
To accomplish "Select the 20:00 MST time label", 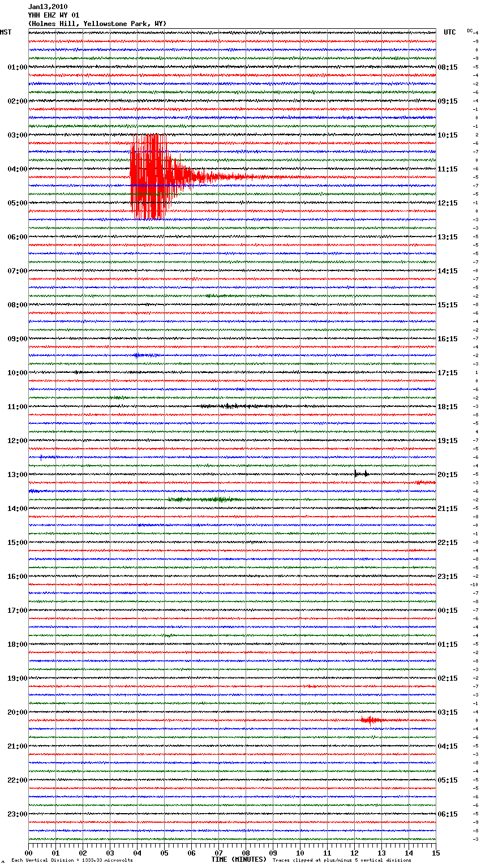I will tap(18, 712).
